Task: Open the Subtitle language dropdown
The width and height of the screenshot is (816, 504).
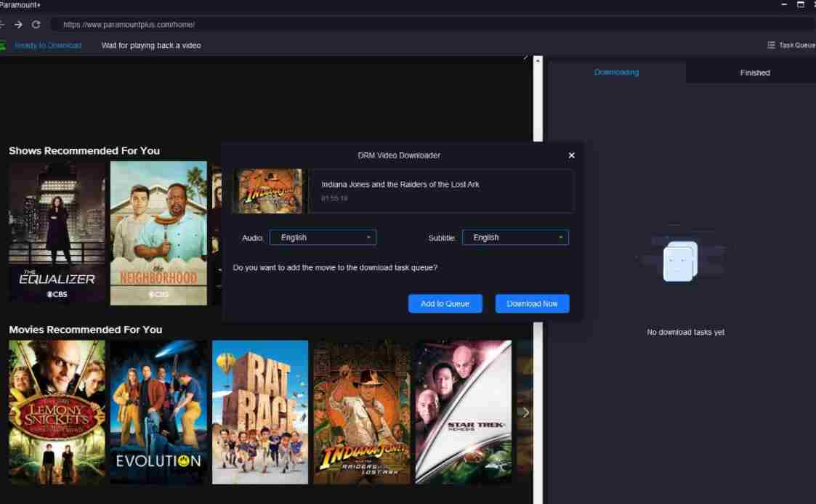Action: coord(515,237)
